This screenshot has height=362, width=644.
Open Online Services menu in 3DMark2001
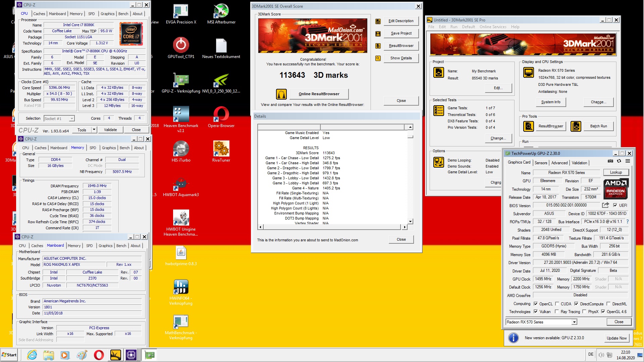point(493,27)
